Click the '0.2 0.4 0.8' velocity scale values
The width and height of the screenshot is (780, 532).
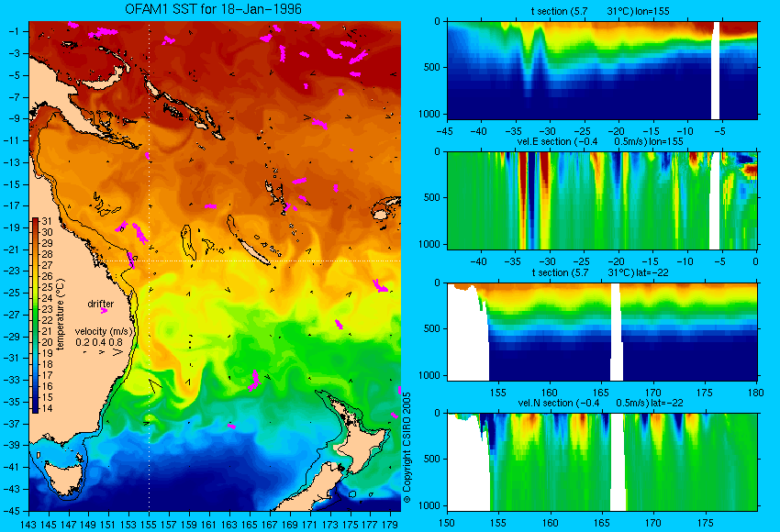(x=99, y=342)
